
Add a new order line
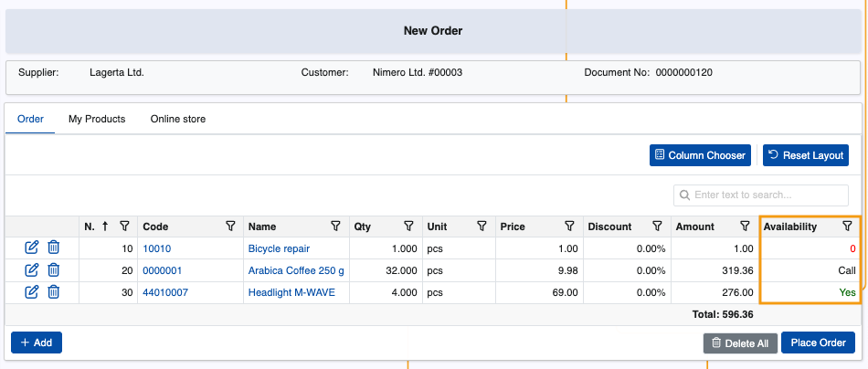[37, 343]
